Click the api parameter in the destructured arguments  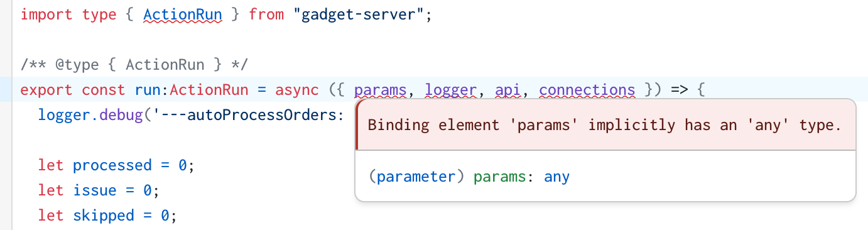508,90
